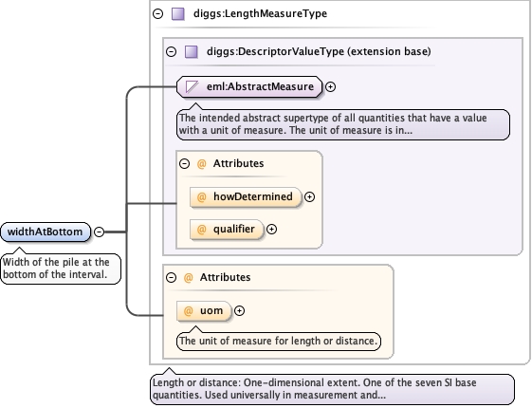Click @ icon beside Attributes above uom
This screenshot has width=532, height=408.
[x=189, y=278]
